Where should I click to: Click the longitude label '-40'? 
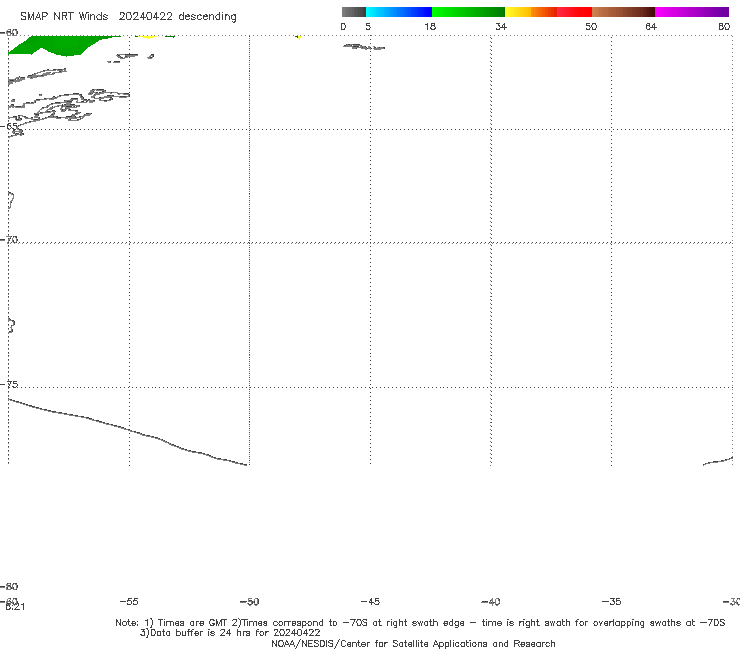click(491, 602)
